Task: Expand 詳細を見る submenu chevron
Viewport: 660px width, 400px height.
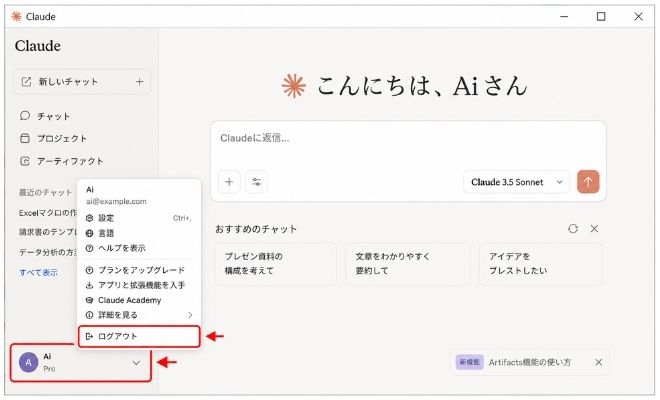Action: tap(190, 315)
